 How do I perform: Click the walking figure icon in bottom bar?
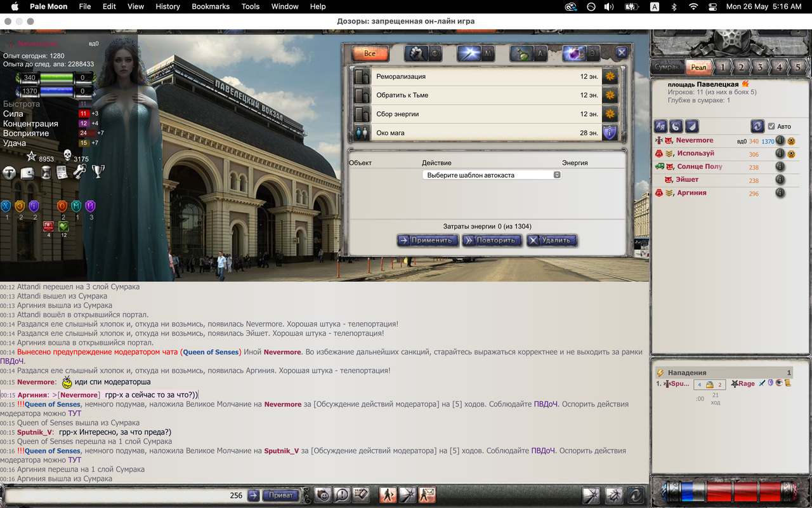pos(388,495)
